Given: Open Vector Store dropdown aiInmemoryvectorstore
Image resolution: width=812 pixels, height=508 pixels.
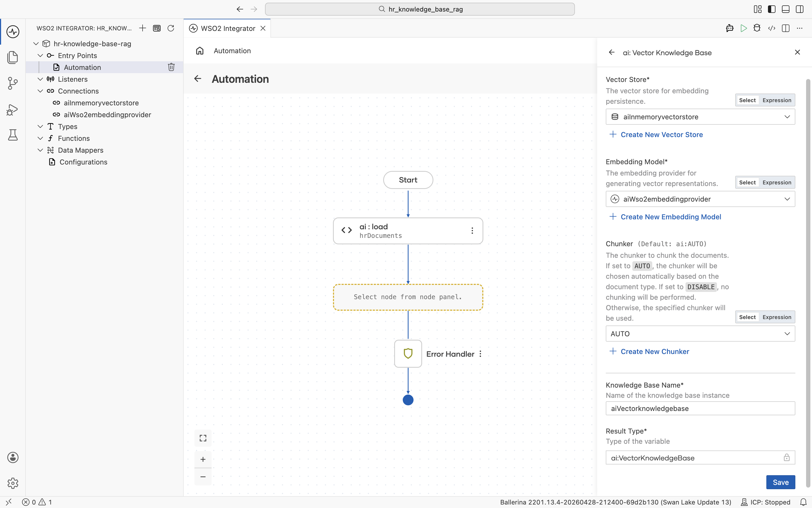Looking at the screenshot, I should (700, 117).
